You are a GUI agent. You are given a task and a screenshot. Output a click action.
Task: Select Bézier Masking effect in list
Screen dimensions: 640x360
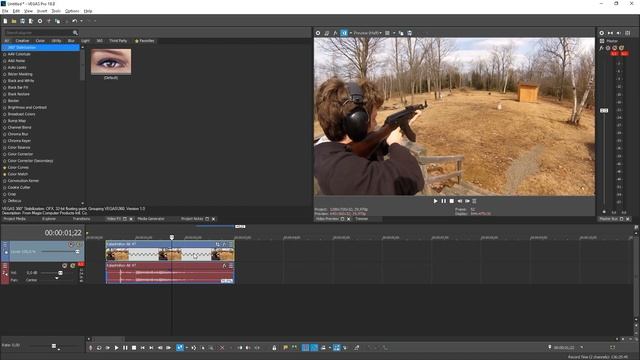point(20,74)
